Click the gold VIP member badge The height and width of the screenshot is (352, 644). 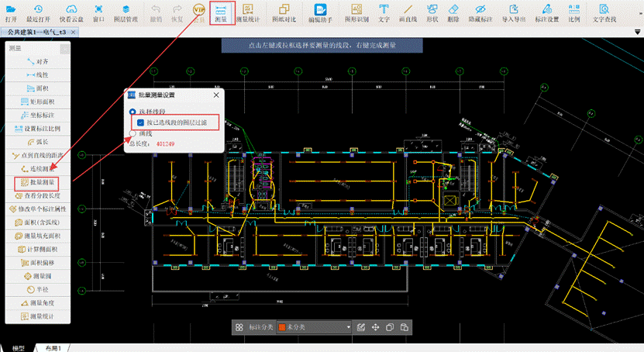[199, 10]
